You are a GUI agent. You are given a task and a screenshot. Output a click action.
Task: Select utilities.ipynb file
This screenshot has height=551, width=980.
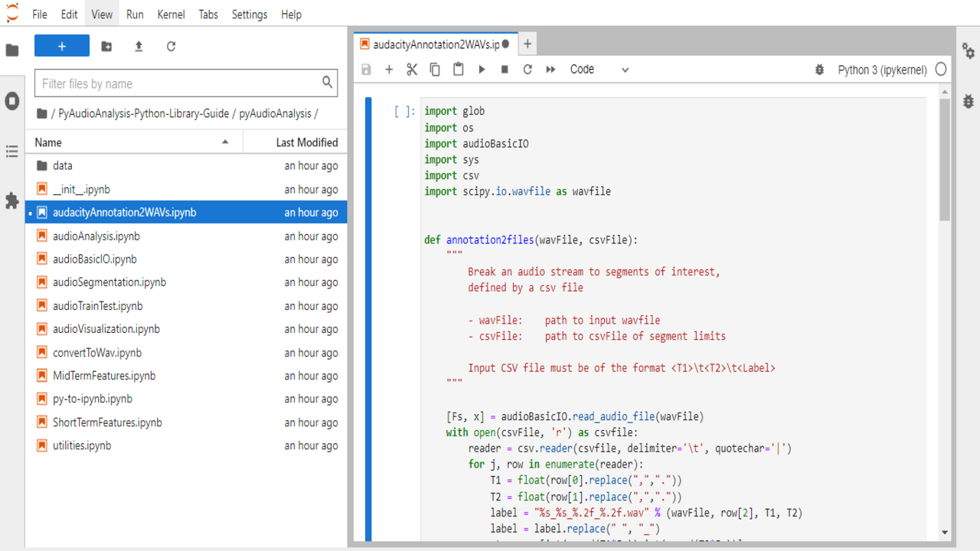pyautogui.click(x=186, y=445)
